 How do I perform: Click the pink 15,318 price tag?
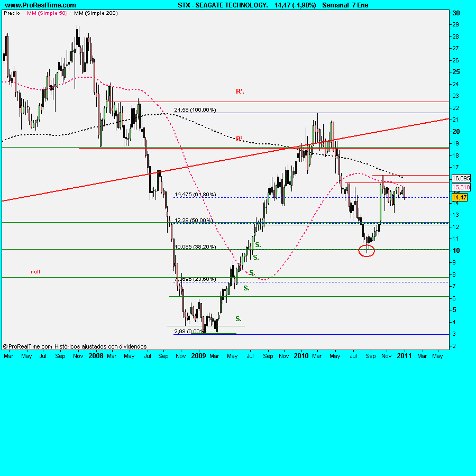tap(461, 187)
